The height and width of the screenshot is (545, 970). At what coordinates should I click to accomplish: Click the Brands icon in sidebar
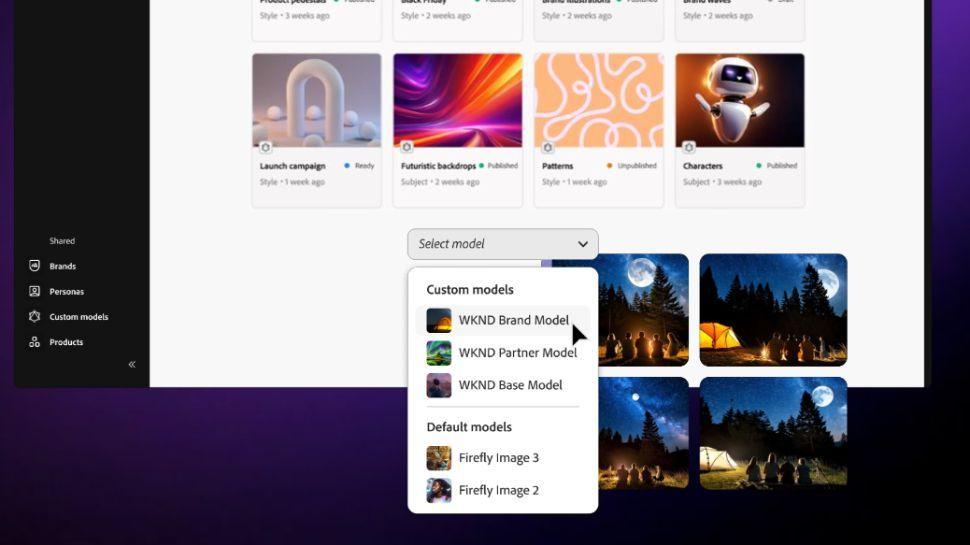click(x=34, y=266)
